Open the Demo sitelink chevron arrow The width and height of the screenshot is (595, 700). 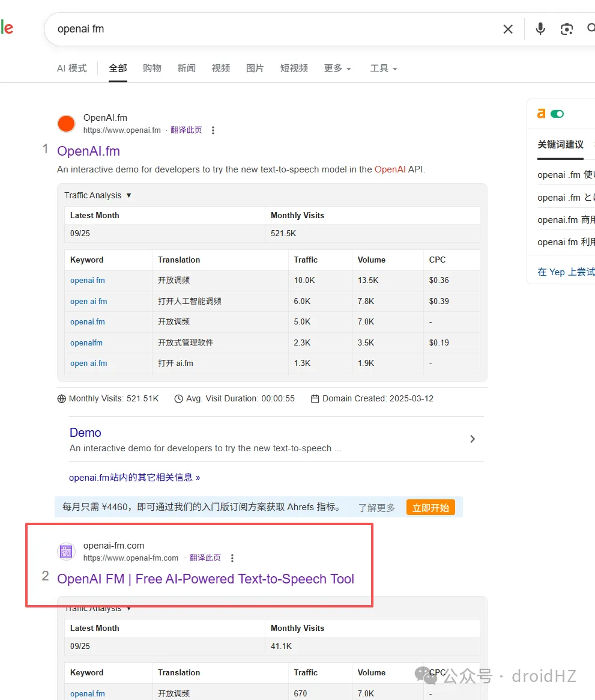473,439
